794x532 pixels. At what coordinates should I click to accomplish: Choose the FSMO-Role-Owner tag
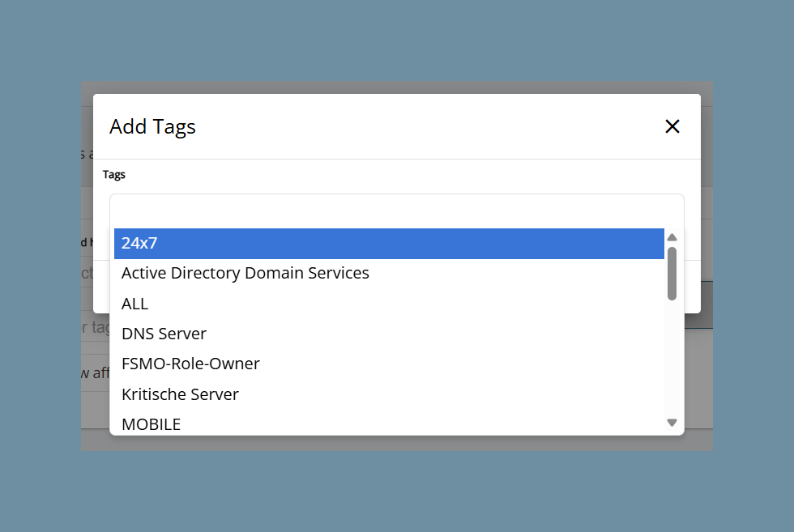pyautogui.click(x=389, y=364)
